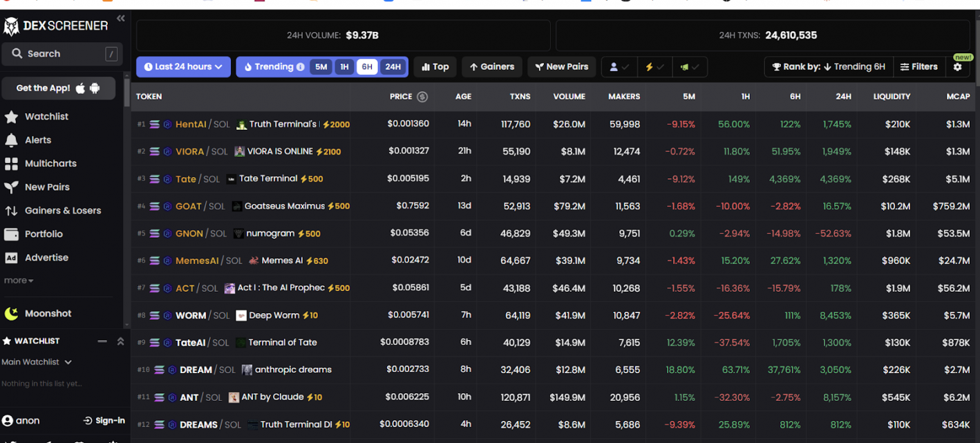Select the 6H trending timeframe

[367, 67]
